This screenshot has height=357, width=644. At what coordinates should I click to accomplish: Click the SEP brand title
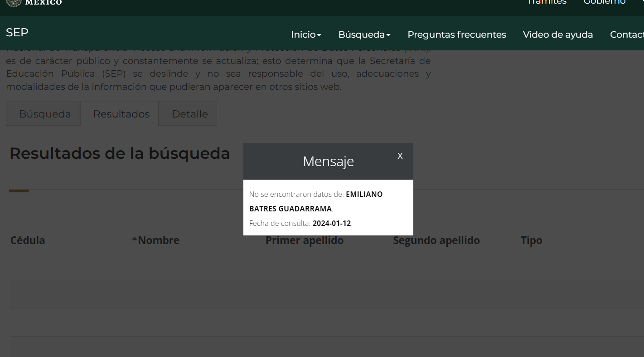(x=17, y=33)
